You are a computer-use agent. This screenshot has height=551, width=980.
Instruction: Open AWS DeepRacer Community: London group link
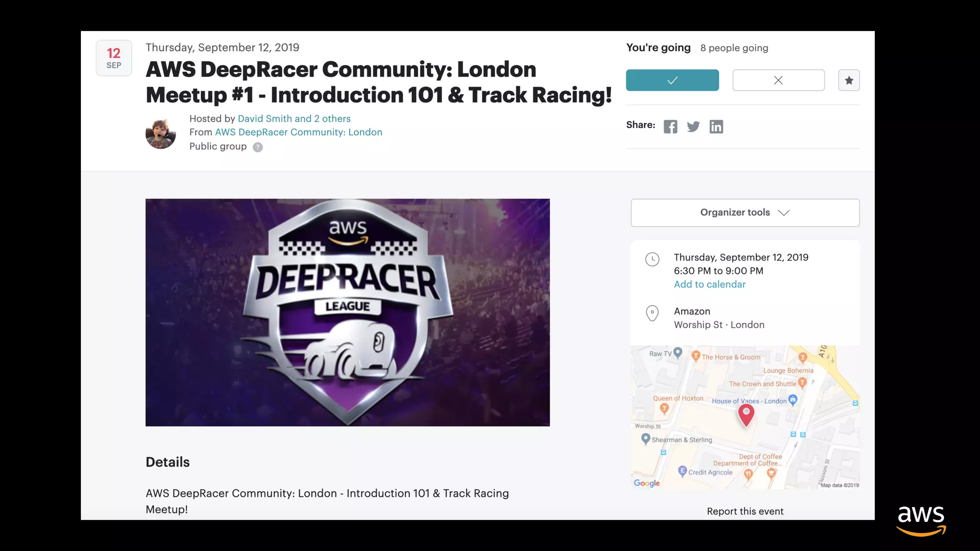coord(298,132)
